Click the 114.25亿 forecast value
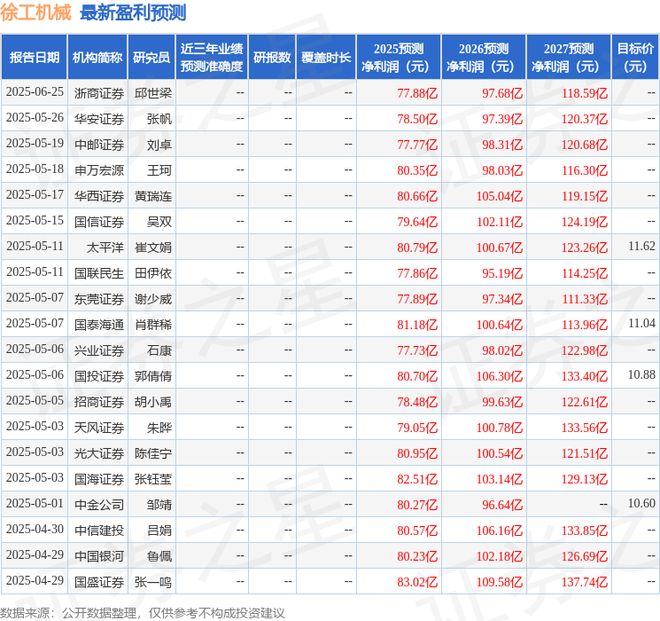660x621 pixels. coord(585,274)
